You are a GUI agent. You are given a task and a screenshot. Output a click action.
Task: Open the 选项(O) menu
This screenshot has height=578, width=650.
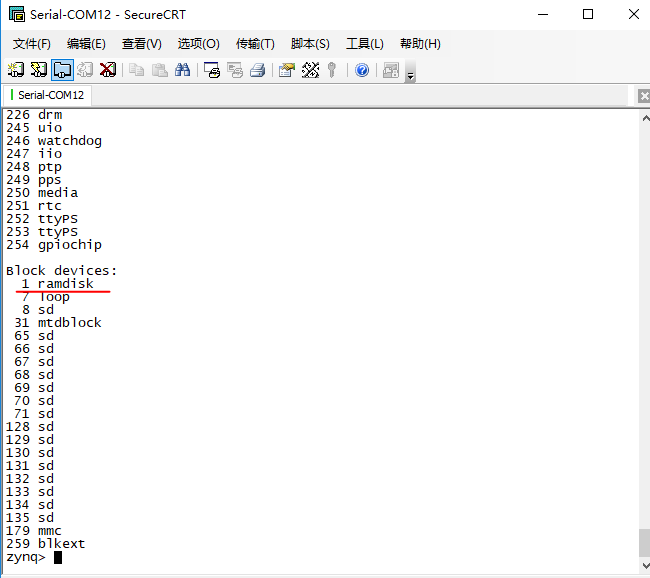click(199, 44)
